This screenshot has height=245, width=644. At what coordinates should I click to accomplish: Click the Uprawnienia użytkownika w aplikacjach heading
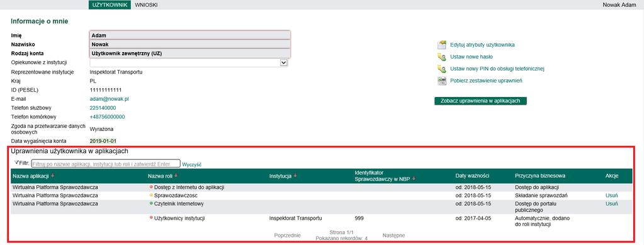point(70,152)
